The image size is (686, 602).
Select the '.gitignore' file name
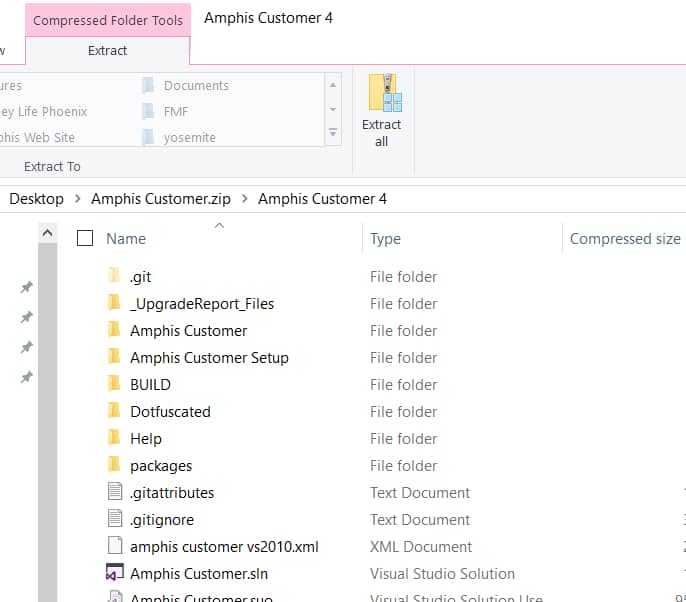[x=161, y=520]
